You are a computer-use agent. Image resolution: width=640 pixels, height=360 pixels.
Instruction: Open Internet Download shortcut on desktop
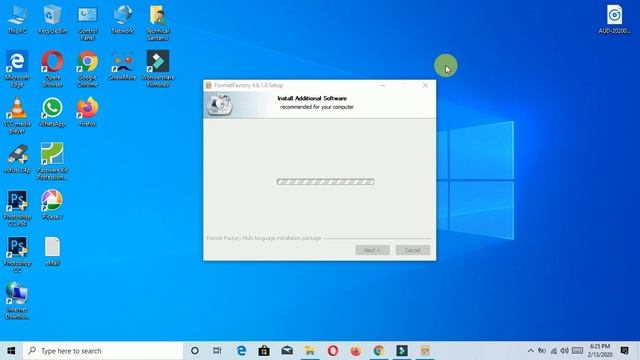click(17, 301)
